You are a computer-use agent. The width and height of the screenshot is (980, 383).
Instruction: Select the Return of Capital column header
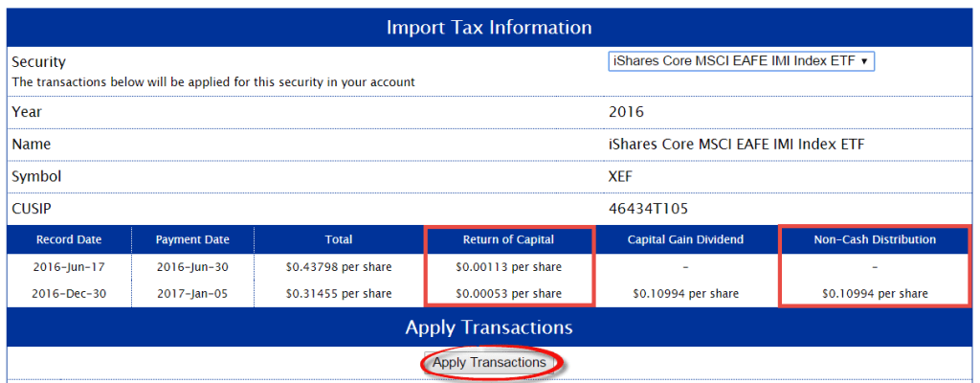point(508,239)
